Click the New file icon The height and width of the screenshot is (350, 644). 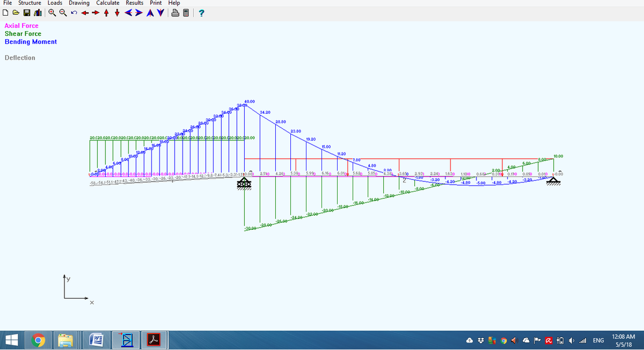5,13
